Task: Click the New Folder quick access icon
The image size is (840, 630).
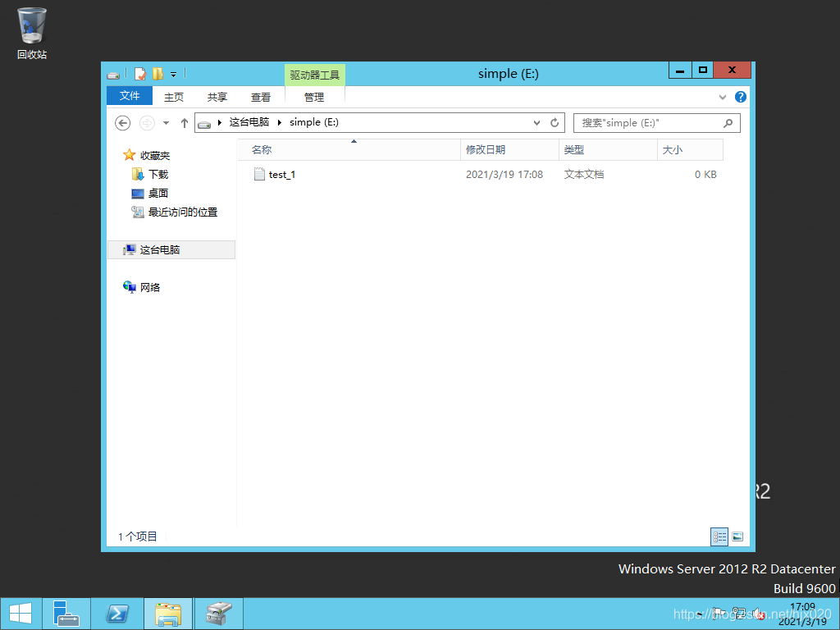Action: coord(158,74)
